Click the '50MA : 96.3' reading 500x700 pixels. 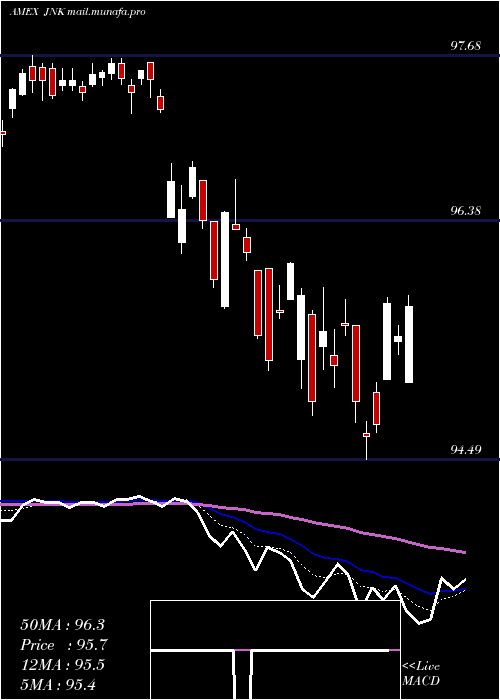64,625
